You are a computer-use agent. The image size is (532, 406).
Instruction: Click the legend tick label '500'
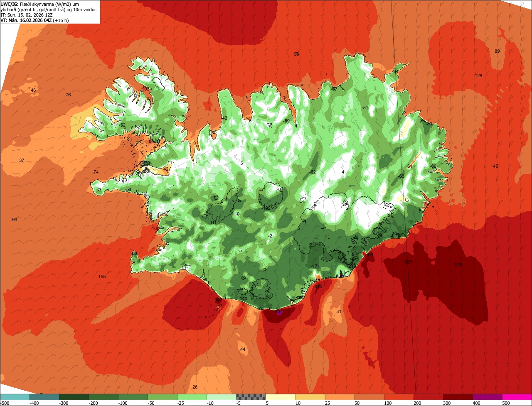pyautogui.click(x=506, y=403)
